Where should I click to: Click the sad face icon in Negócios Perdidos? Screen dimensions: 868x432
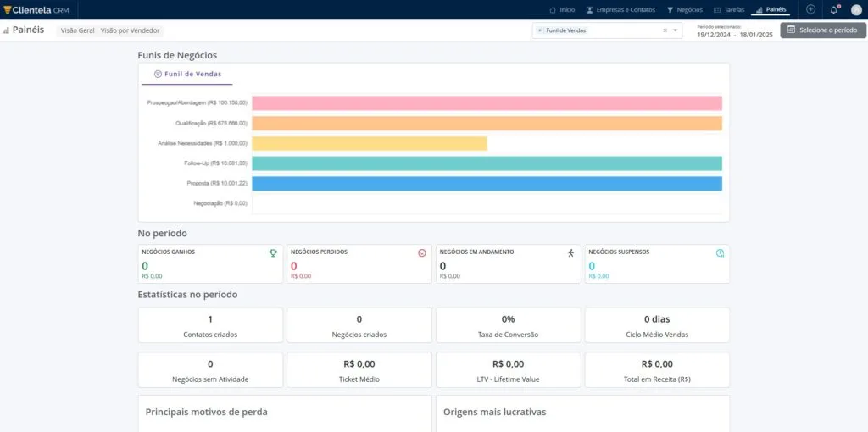pyautogui.click(x=422, y=252)
